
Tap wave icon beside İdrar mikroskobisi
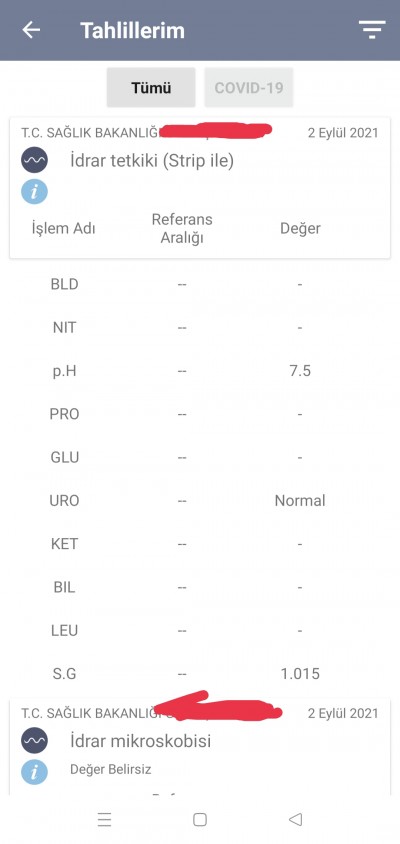[x=34, y=741]
